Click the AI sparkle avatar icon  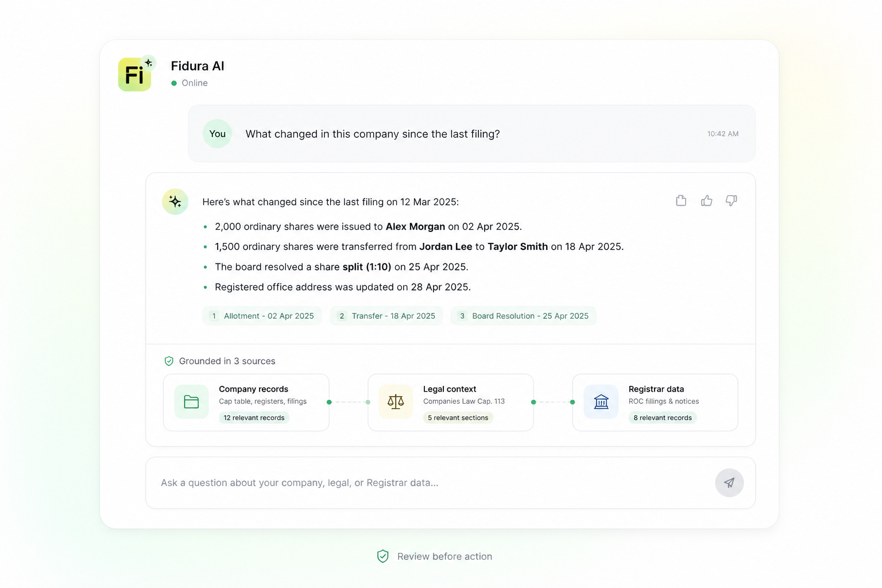[x=175, y=202]
